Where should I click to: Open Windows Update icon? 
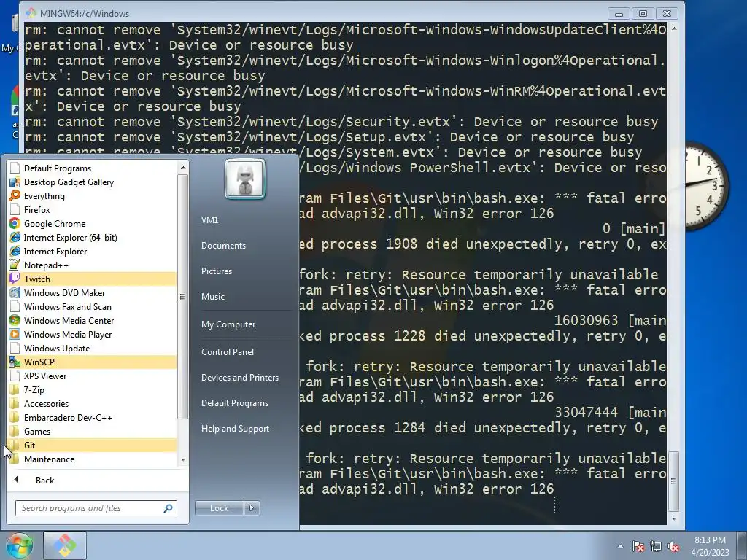point(15,348)
